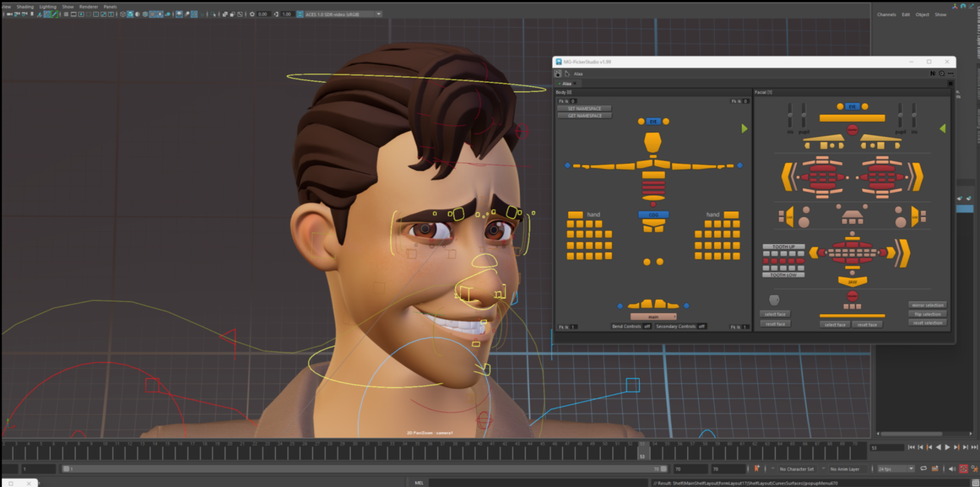Click the blue EYE button in Facial panel
The width and height of the screenshot is (980, 487).
[x=852, y=107]
